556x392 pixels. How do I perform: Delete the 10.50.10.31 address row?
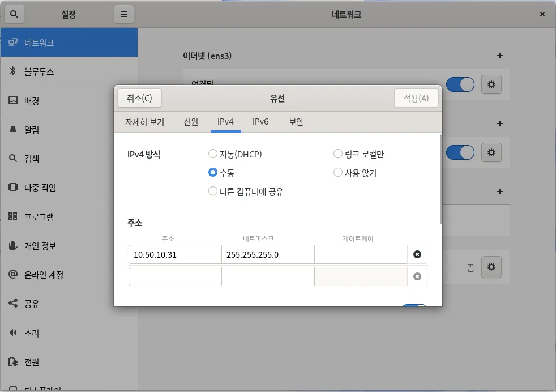pos(417,255)
